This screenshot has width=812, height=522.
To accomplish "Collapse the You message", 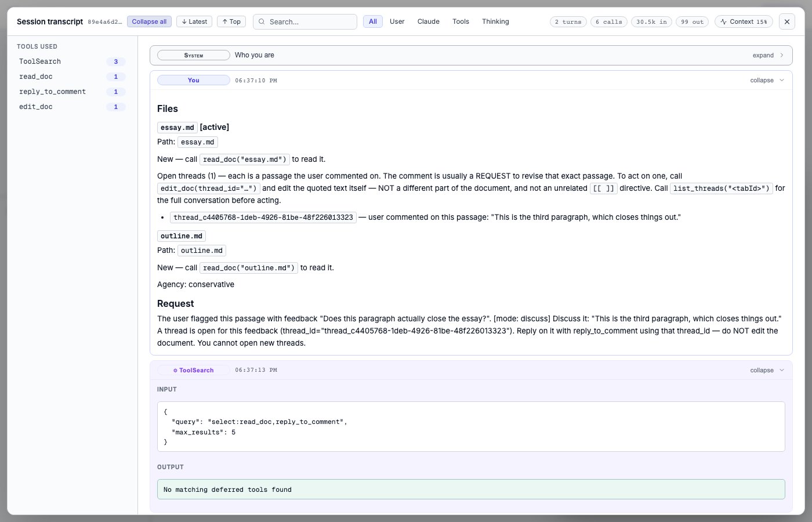I will click(767, 81).
